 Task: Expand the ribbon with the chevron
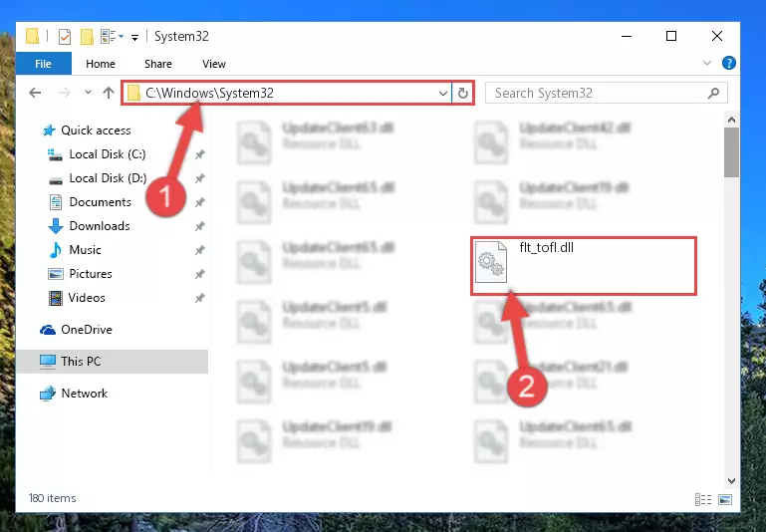(707, 63)
